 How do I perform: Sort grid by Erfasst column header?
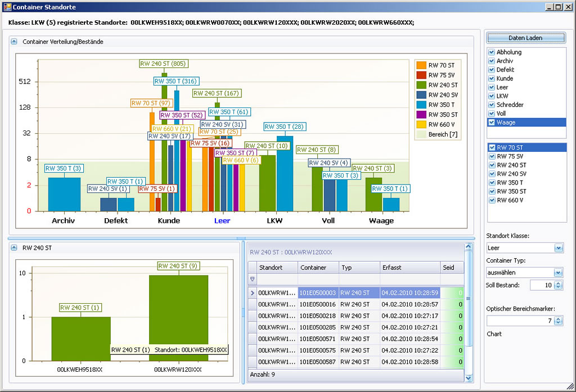tap(409, 268)
